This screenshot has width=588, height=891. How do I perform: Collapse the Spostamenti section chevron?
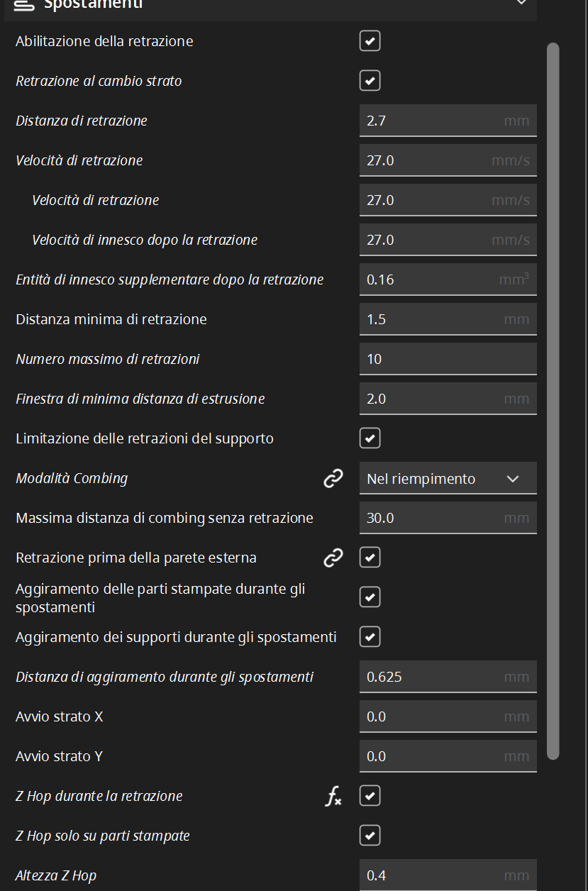point(521,4)
